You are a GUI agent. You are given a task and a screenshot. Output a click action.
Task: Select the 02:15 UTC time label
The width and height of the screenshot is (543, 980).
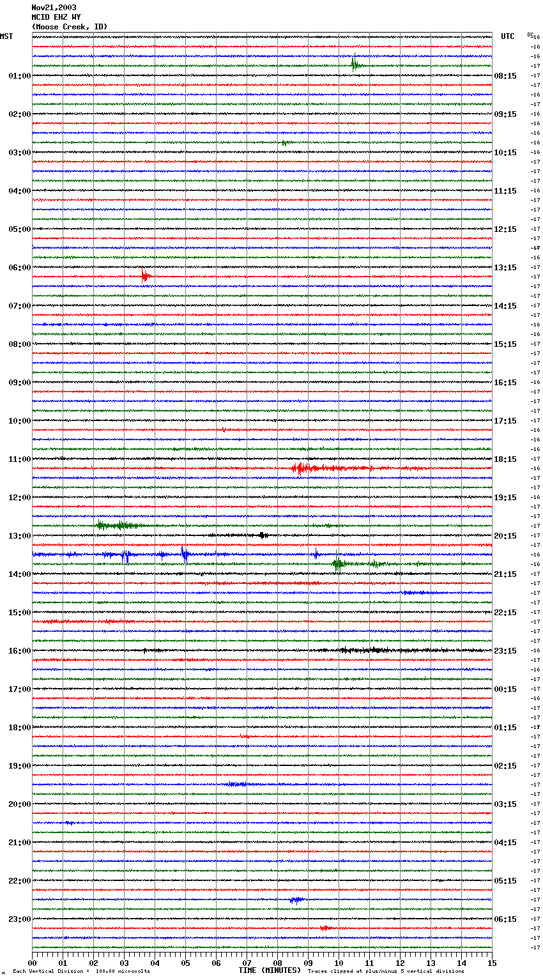(x=505, y=766)
